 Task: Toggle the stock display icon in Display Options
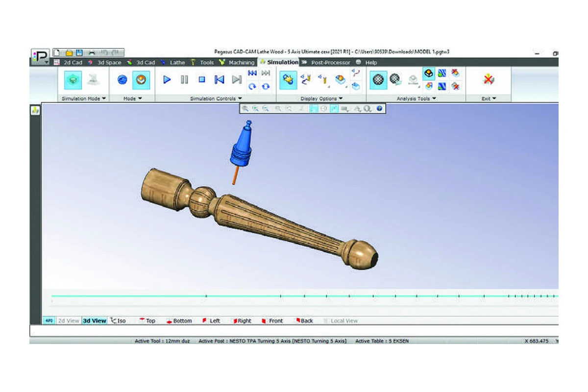click(x=340, y=78)
